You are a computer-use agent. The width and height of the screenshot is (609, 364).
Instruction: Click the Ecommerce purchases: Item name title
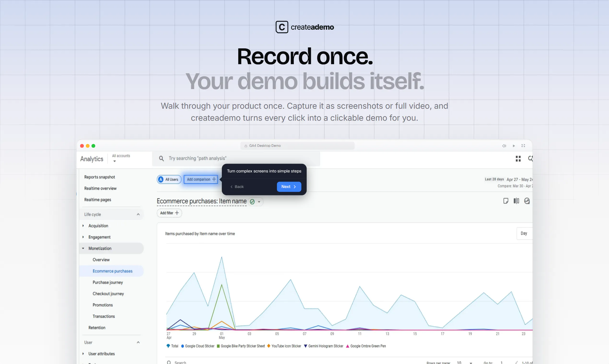202,201
